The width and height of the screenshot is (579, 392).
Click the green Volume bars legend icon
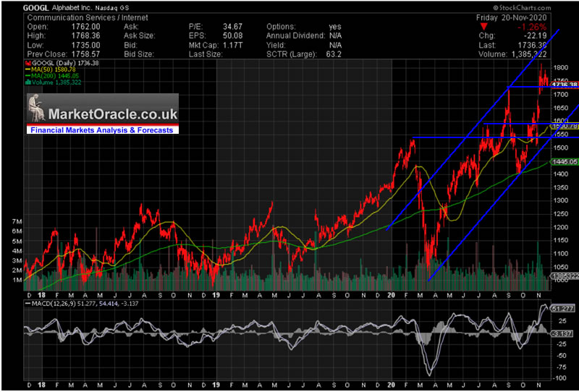point(27,83)
